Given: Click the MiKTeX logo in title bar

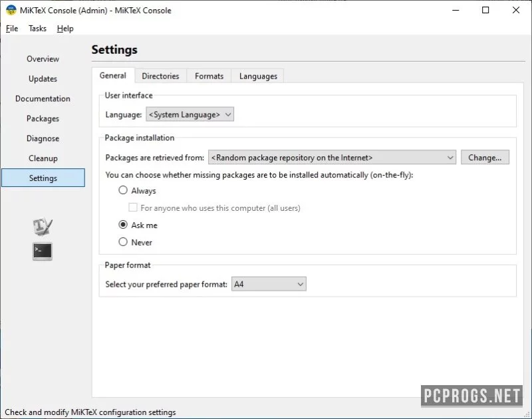Looking at the screenshot, I should tap(11, 10).
